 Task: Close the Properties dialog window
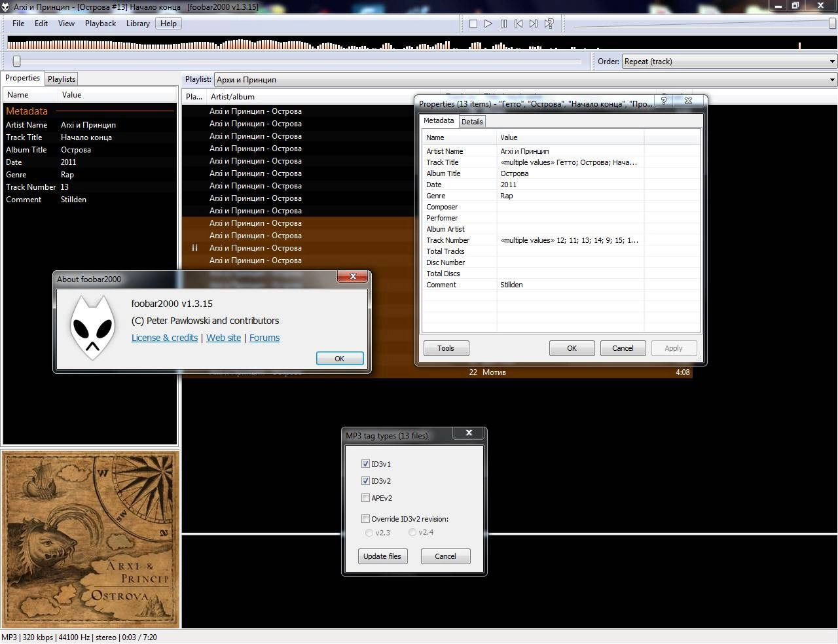click(688, 101)
